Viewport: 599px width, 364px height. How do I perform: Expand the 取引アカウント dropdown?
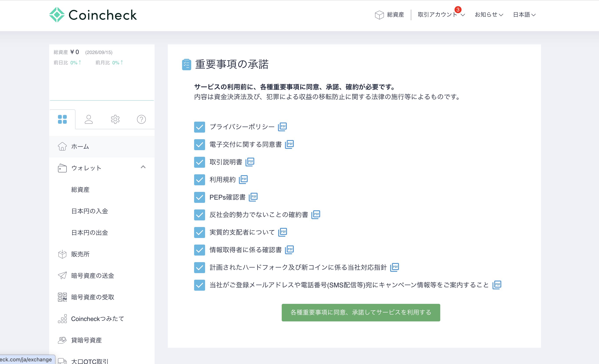coord(441,14)
